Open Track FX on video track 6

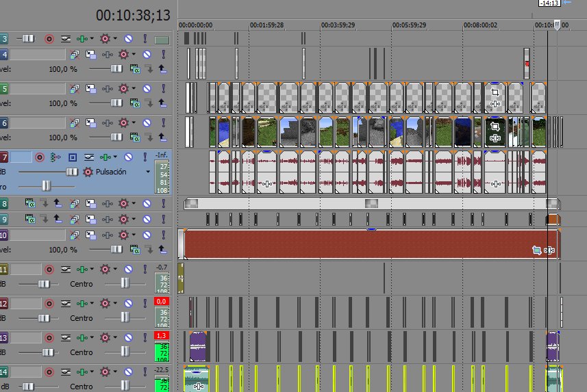click(x=108, y=122)
